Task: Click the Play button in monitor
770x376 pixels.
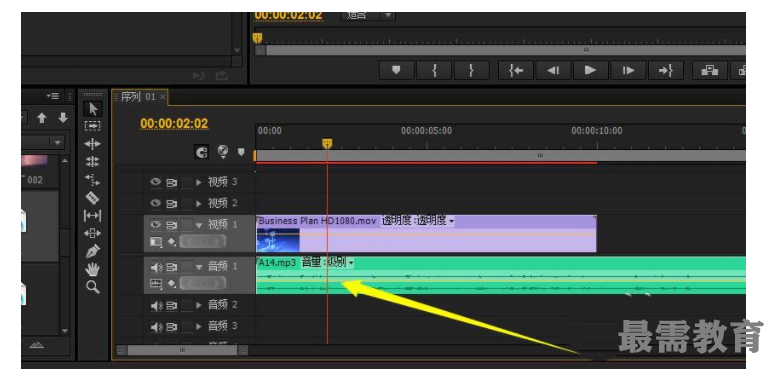Action: click(590, 70)
